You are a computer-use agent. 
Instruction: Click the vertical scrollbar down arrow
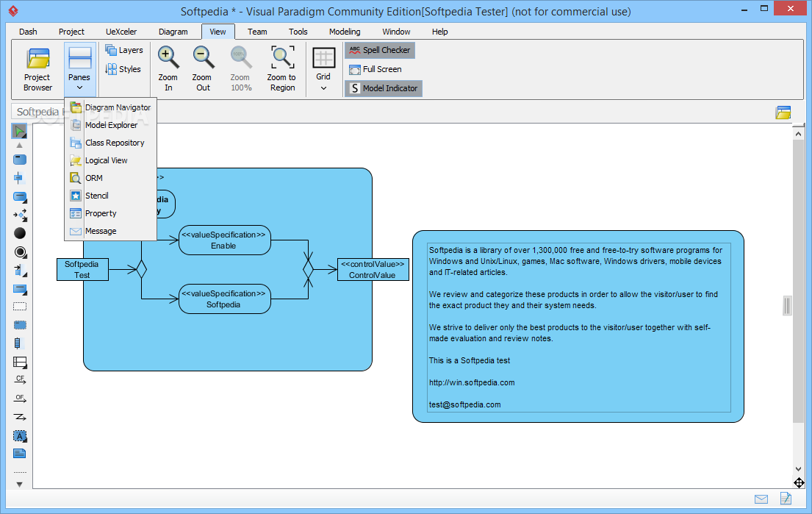pos(798,469)
